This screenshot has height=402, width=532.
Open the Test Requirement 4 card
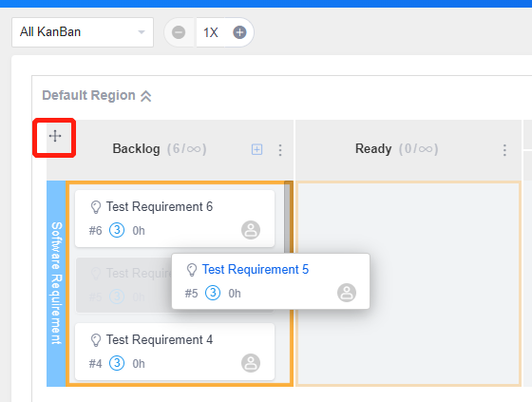(175, 352)
